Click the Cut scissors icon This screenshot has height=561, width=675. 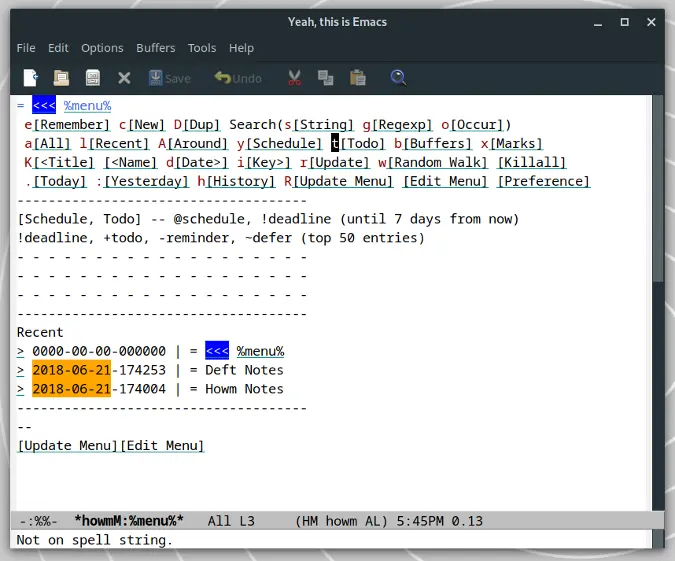[x=294, y=78]
